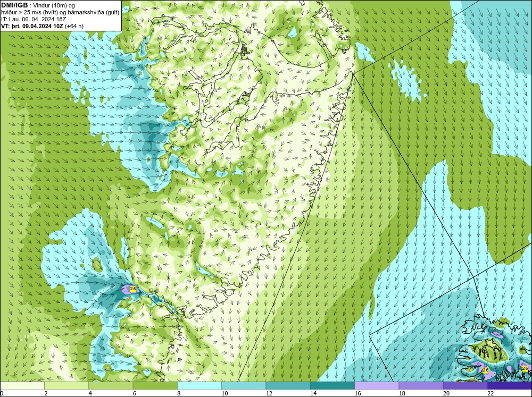
Task: Click the legend scale number 4
Action: click(x=90, y=393)
